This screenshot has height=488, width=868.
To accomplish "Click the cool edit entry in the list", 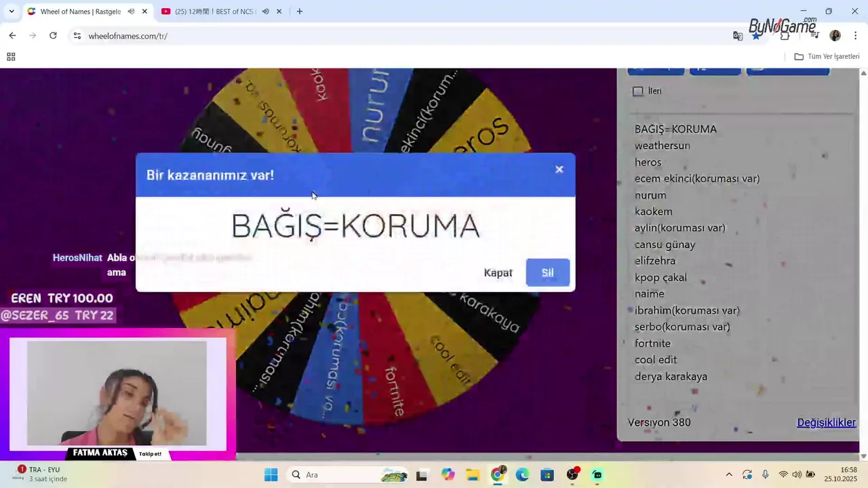I will [x=656, y=360].
